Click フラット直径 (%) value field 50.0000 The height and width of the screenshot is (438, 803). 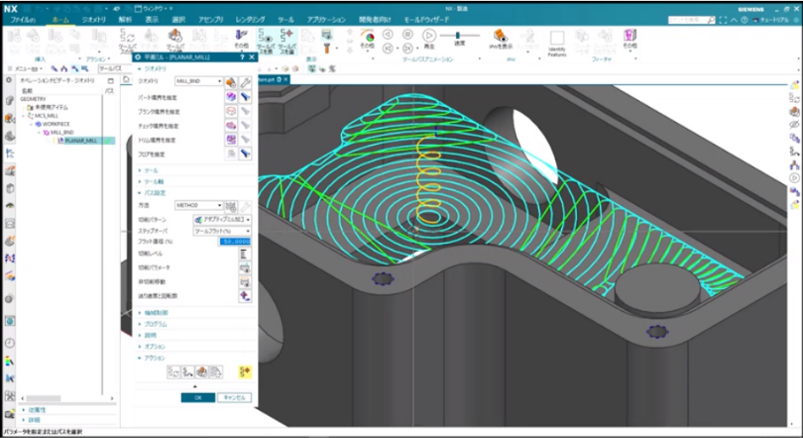tap(236, 241)
